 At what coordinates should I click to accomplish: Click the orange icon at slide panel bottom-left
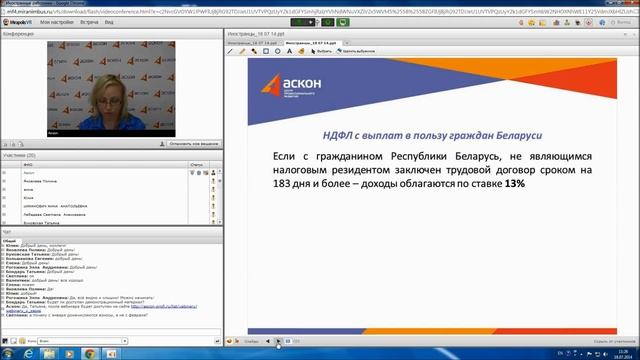(x=229, y=341)
